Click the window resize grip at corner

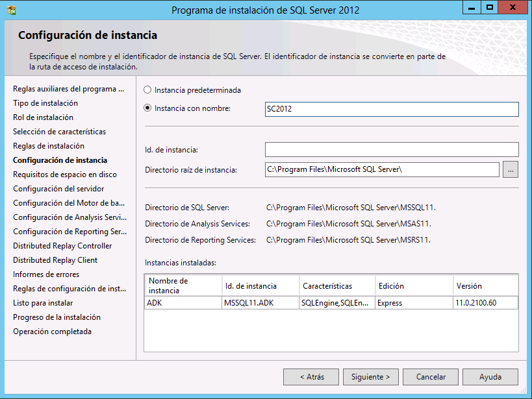pos(524,391)
